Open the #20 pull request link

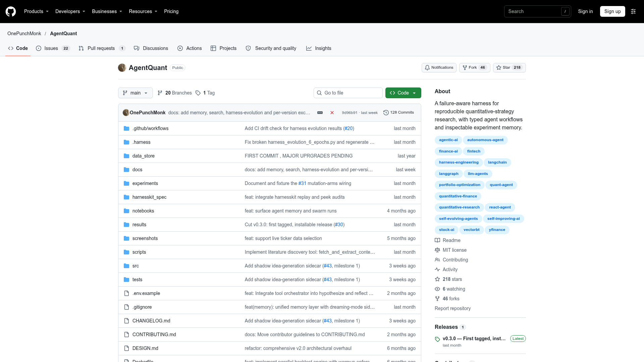click(349, 128)
